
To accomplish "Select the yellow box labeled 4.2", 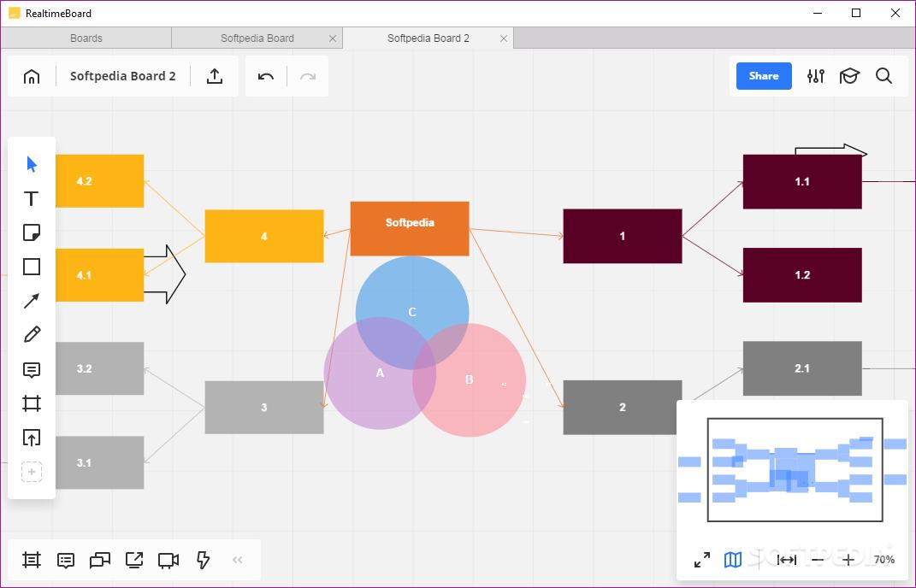I will click(x=99, y=181).
